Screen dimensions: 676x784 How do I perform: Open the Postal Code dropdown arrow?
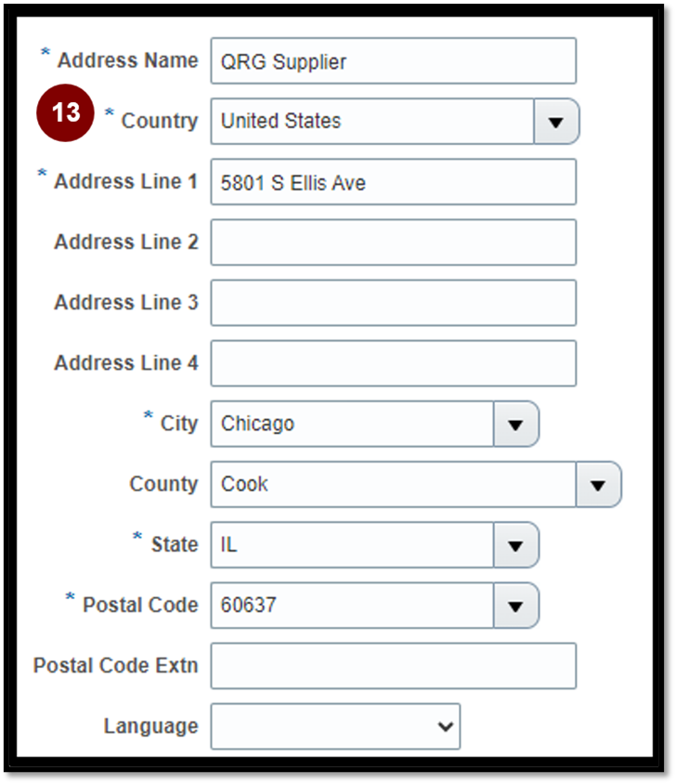(x=516, y=606)
